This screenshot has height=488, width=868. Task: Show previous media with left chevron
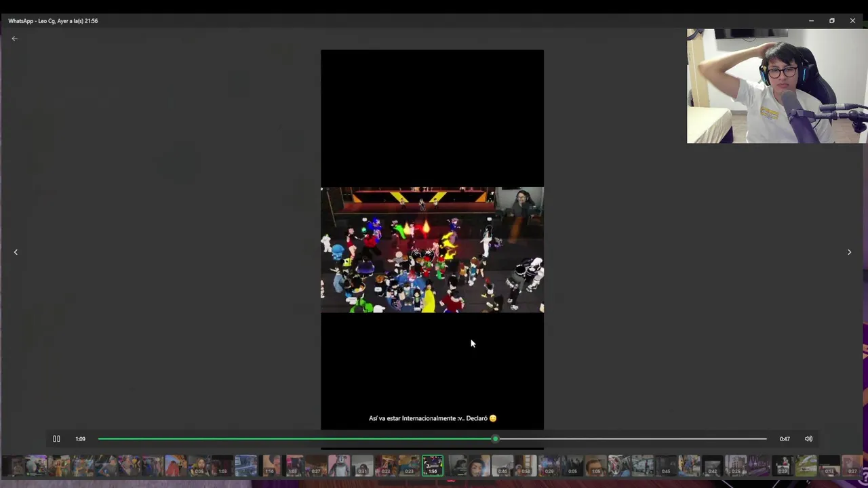click(x=16, y=252)
